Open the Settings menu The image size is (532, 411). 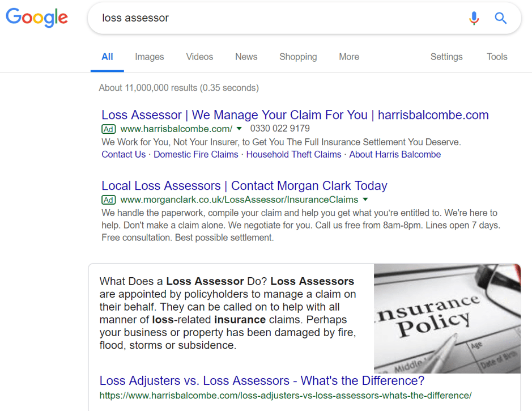pos(446,57)
